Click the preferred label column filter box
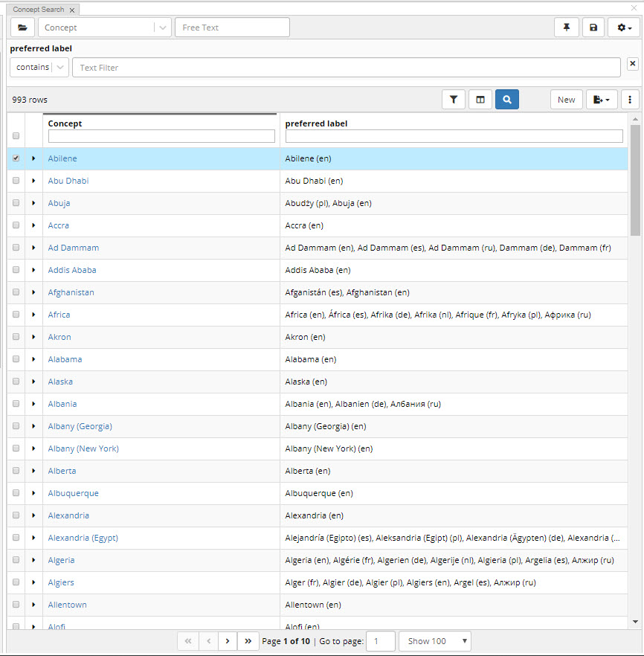Screen dimensions: 644x656 coord(454,136)
